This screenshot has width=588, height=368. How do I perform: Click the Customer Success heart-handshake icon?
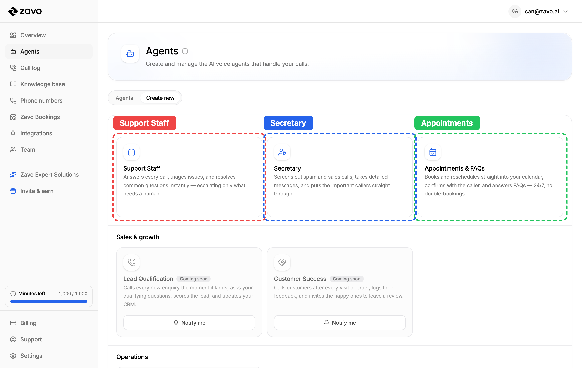(x=282, y=262)
